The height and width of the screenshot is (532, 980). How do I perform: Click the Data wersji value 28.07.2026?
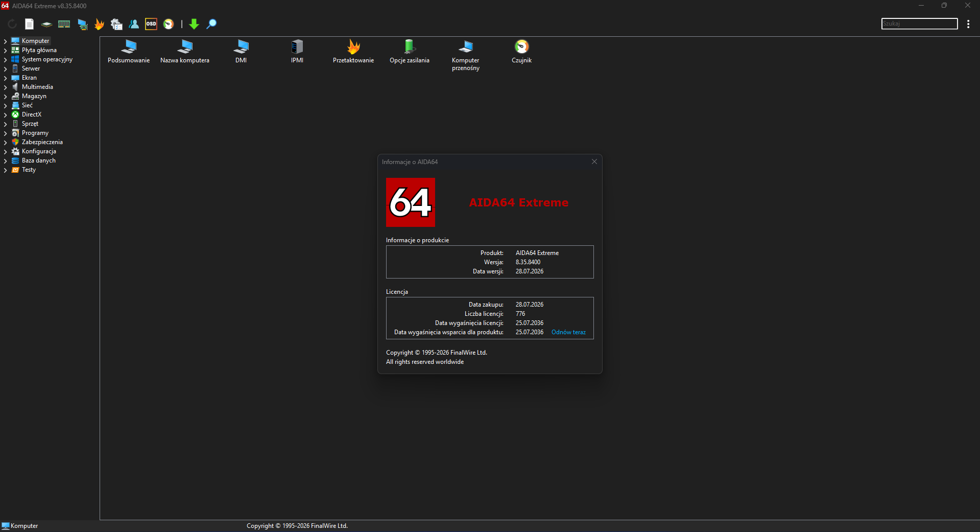click(530, 271)
